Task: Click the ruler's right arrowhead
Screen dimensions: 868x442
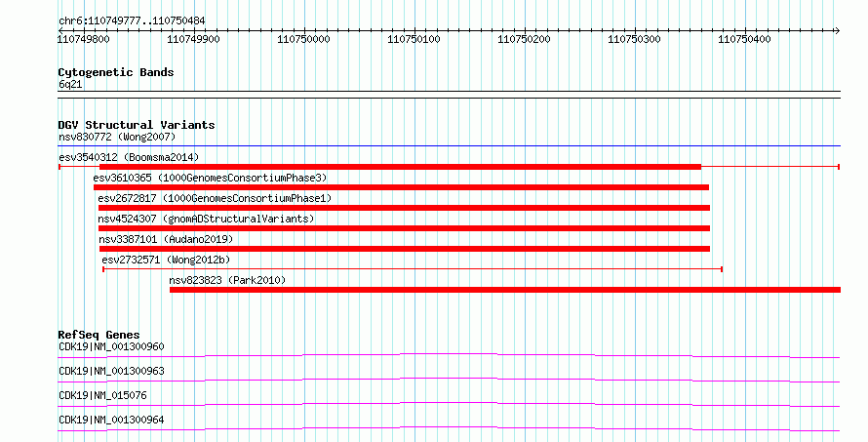Action: pos(838,31)
